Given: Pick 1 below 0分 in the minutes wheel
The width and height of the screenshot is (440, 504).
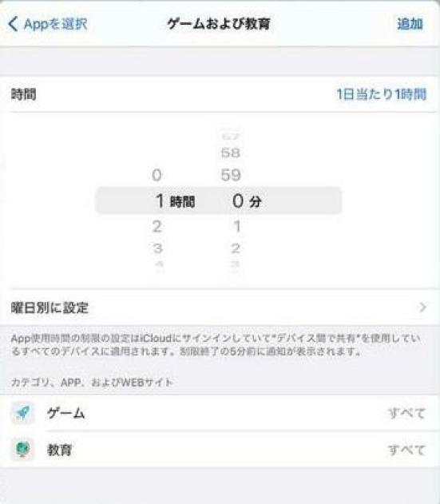Looking at the screenshot, I should point(237,227).
